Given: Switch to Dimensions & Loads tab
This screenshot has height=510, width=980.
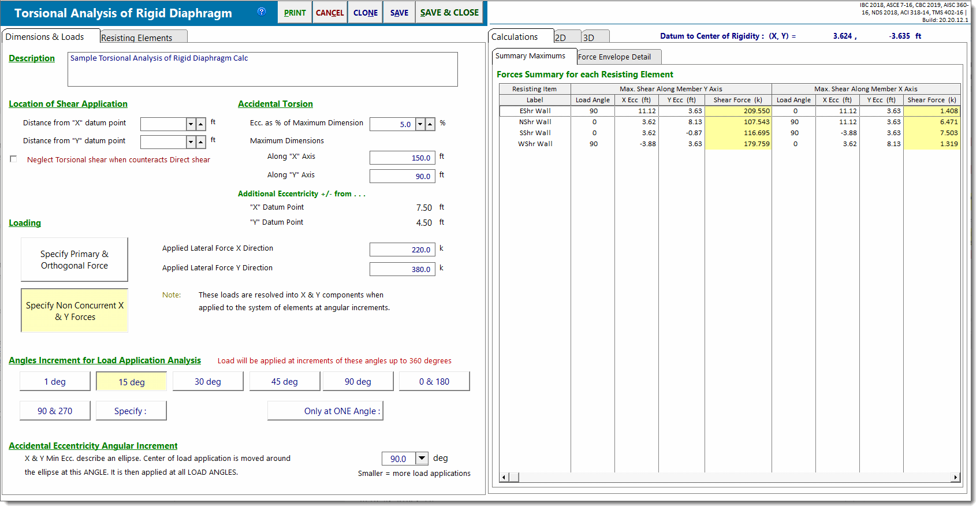Looking at the screenshot, I should [x=50, y=36].
